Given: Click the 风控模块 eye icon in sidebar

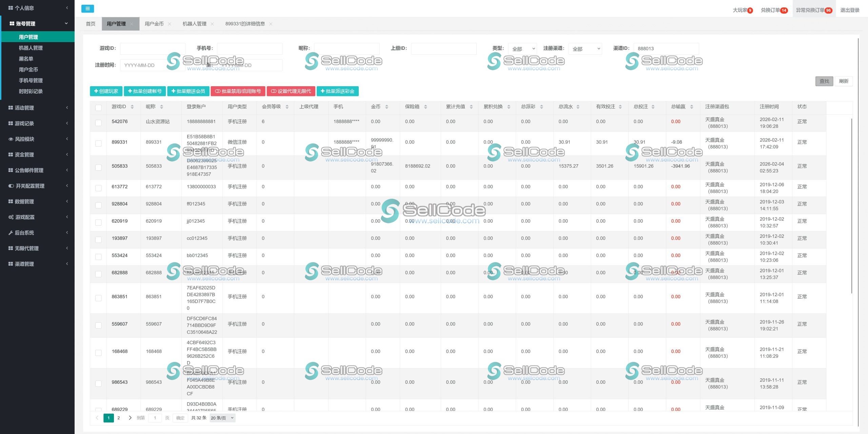Looking at the screenshot, I should (11, 139).
